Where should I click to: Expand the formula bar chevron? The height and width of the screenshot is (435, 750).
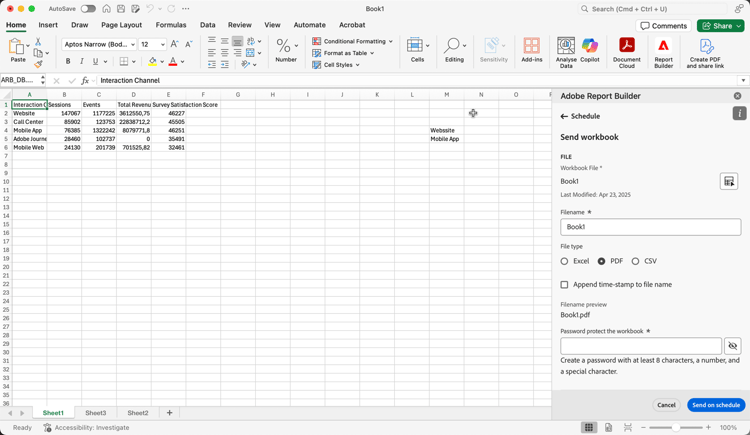743,80
